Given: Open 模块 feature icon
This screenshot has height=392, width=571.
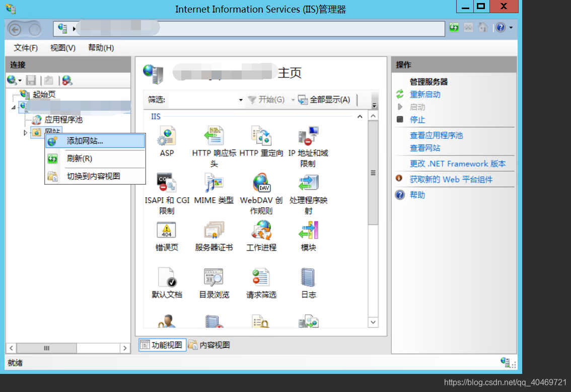Looking at the screenshot, I should (x=308, y=236).
